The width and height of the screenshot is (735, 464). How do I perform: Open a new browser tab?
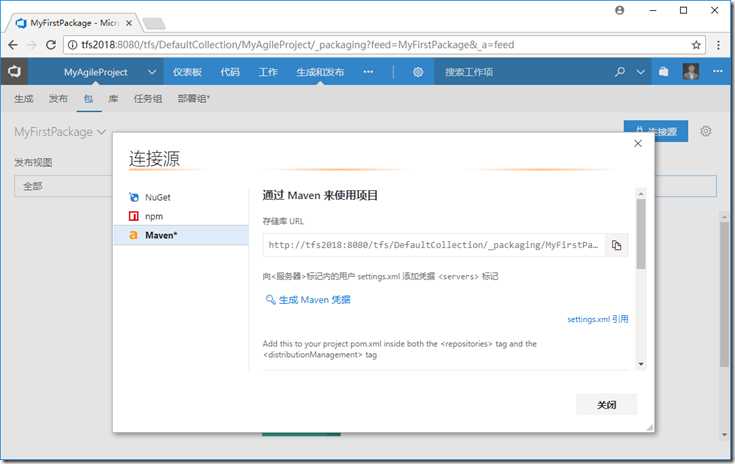click(x=154, y=23)
